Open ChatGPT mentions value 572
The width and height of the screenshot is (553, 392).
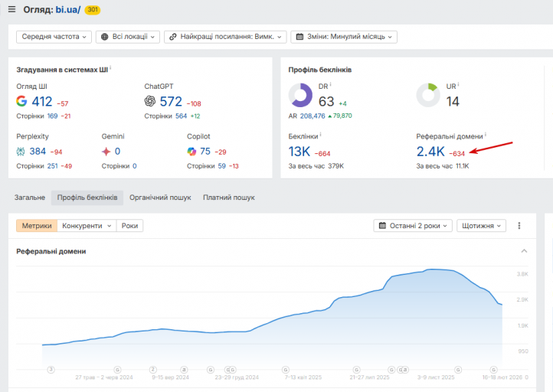[171, 102]
